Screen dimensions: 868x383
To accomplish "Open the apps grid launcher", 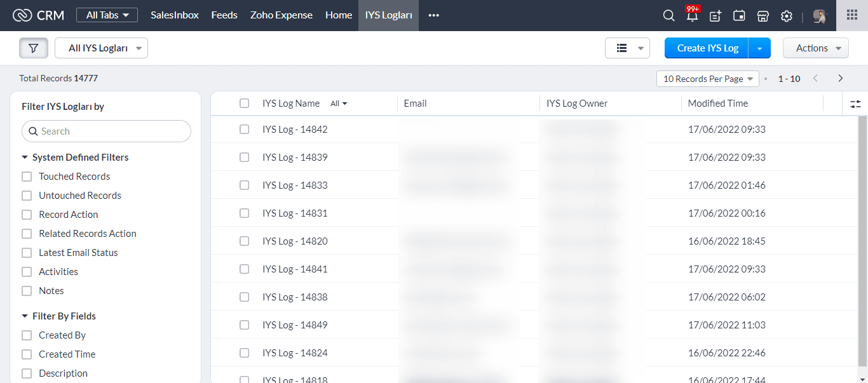I will (852, 15).
